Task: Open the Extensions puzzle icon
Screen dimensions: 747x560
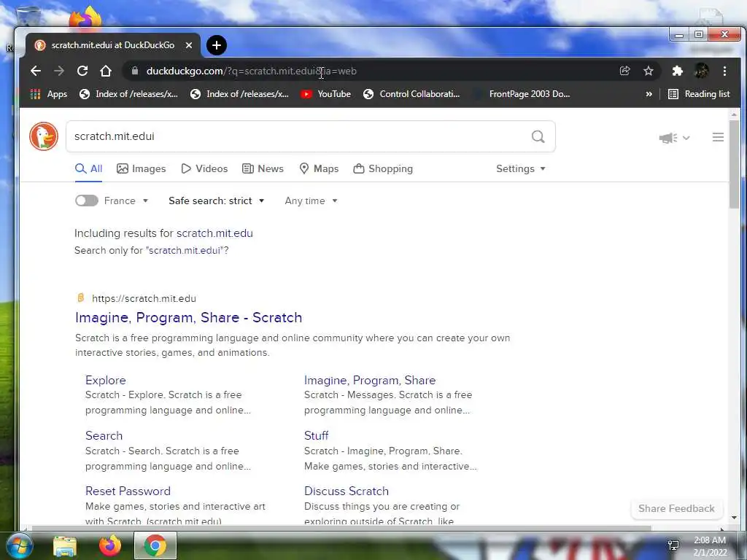Action: tap(677, 71)
